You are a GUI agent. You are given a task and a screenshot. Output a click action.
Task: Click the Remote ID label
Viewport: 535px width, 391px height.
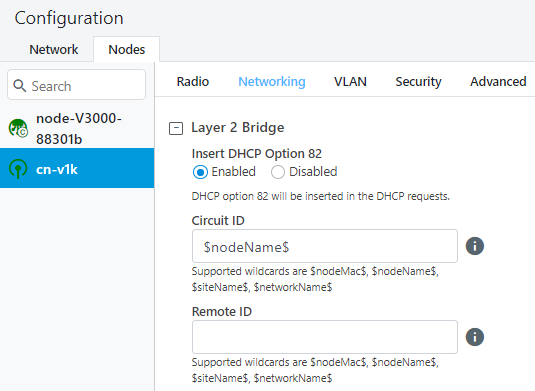(222, 312)
